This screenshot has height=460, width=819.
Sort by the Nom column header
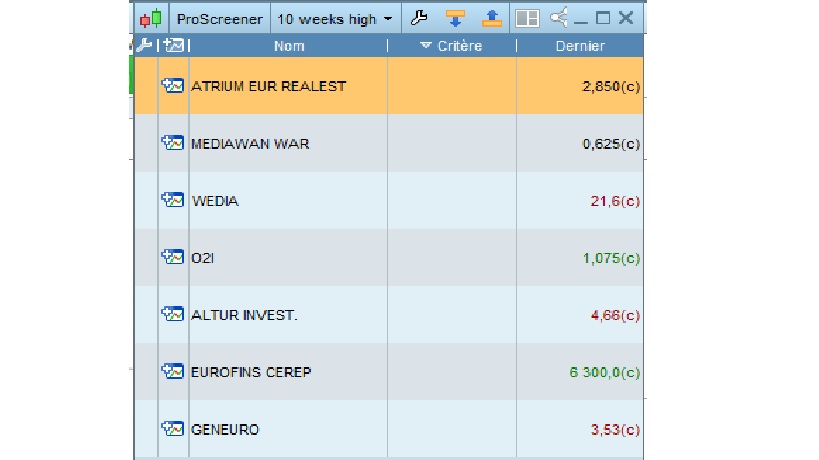[x=289, y=46]
